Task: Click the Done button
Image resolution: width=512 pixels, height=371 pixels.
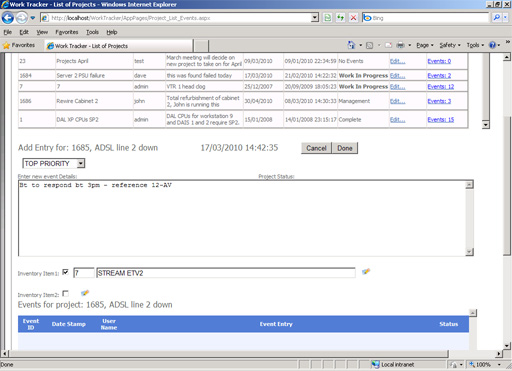Action: (345, 148)
